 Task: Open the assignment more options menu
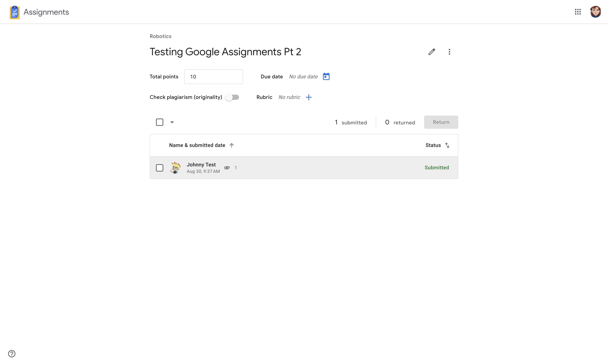pos(449,52)
